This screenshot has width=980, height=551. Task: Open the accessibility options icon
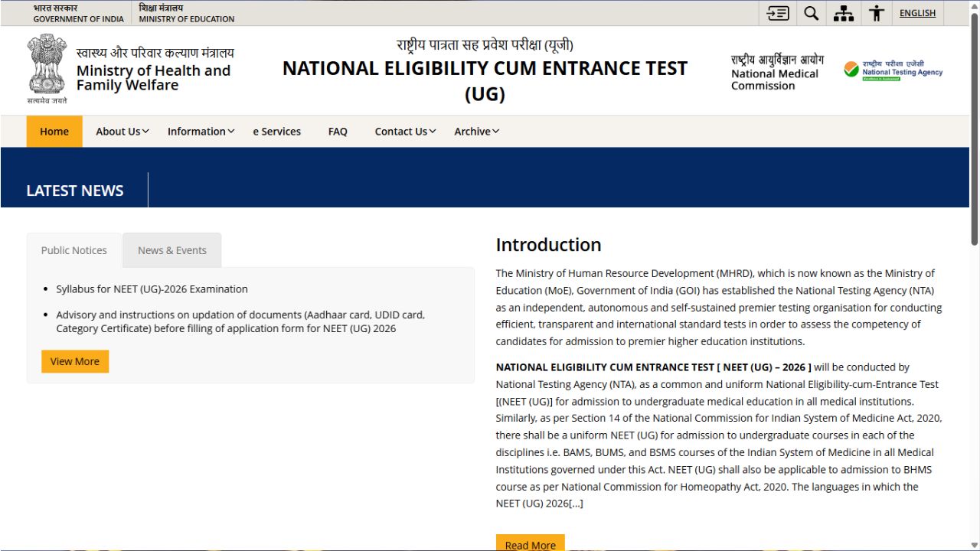[x=877, y=13]
